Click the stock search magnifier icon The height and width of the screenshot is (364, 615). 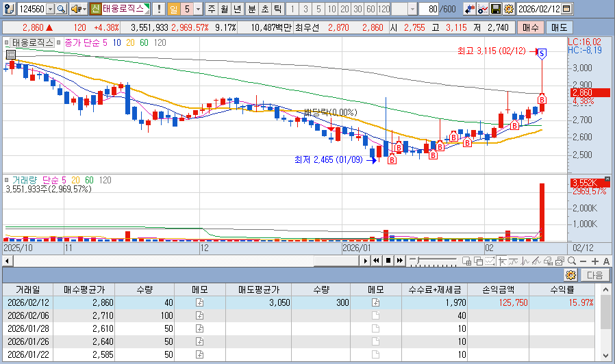click(61, 9)
